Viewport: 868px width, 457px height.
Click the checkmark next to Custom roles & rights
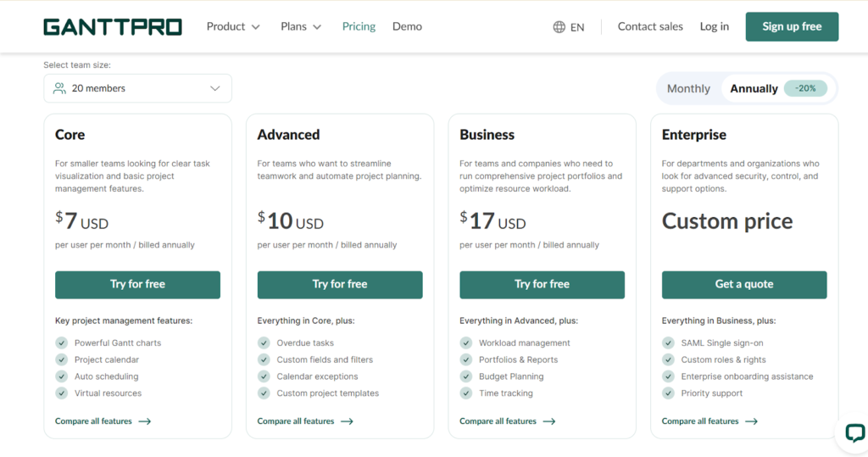click(x=668, y=359)
